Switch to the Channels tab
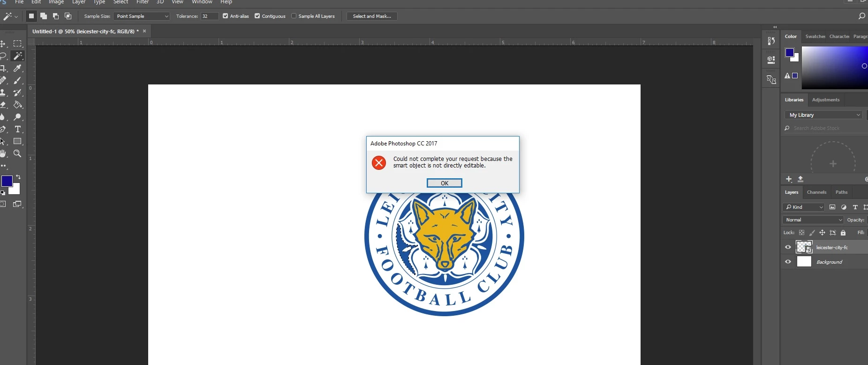868x365 pixels. [816, 192]
